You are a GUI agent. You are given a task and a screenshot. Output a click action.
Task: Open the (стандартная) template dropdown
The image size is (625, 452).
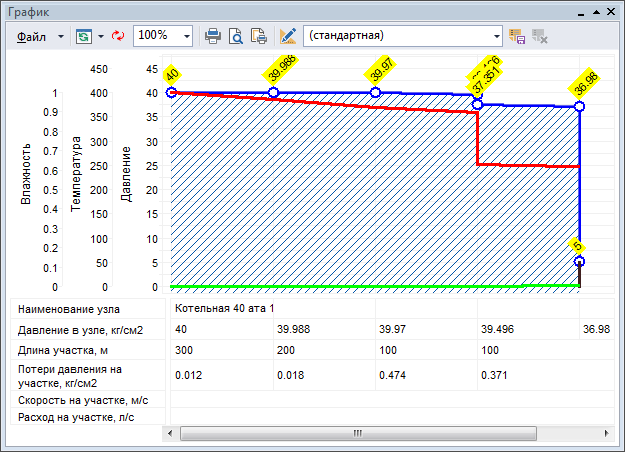[x=497, y=35]
